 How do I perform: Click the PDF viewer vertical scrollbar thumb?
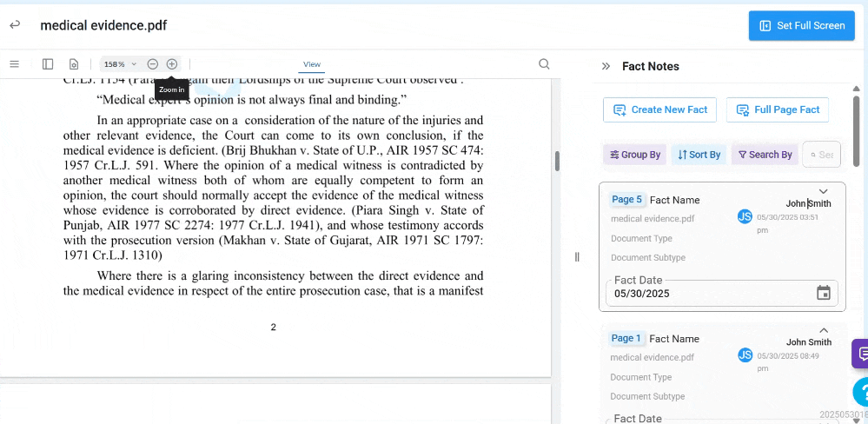point(557,161)
